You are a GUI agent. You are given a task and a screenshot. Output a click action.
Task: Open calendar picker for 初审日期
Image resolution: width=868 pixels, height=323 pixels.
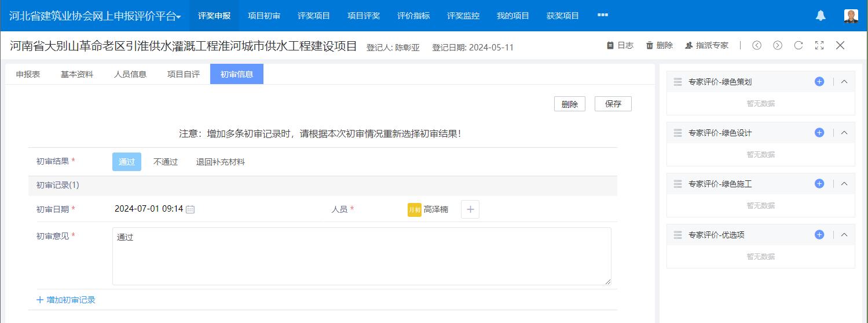click(190, 209)
